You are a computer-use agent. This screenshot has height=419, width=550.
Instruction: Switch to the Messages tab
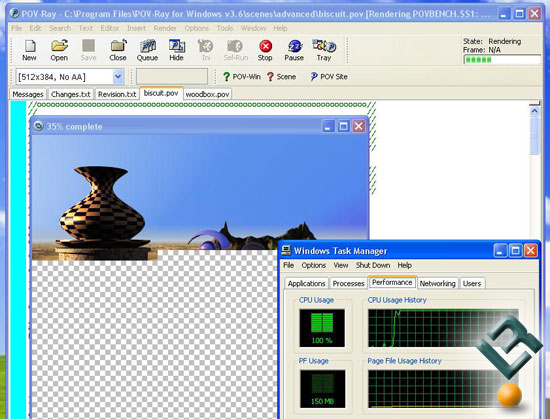click(28, 94)
